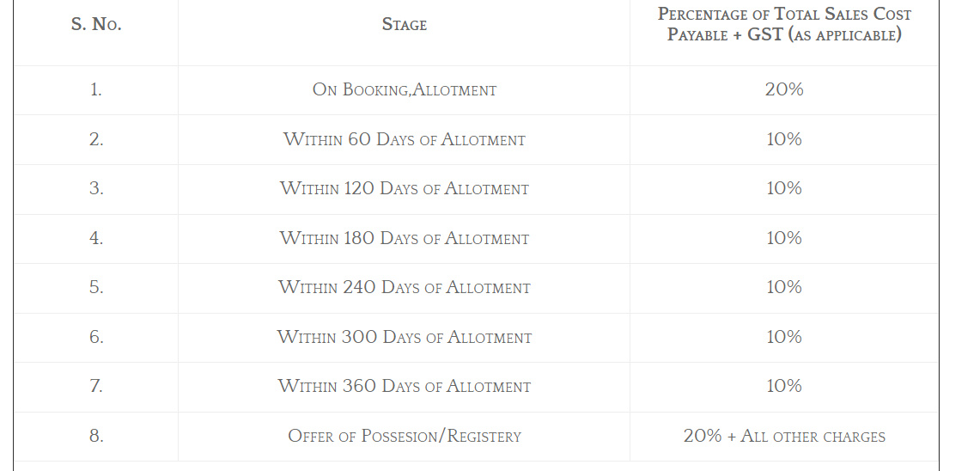Click 20% + All other charges cell
This screenshot has height=471, width=980.
pyautogui.click(x=784, y=436)
